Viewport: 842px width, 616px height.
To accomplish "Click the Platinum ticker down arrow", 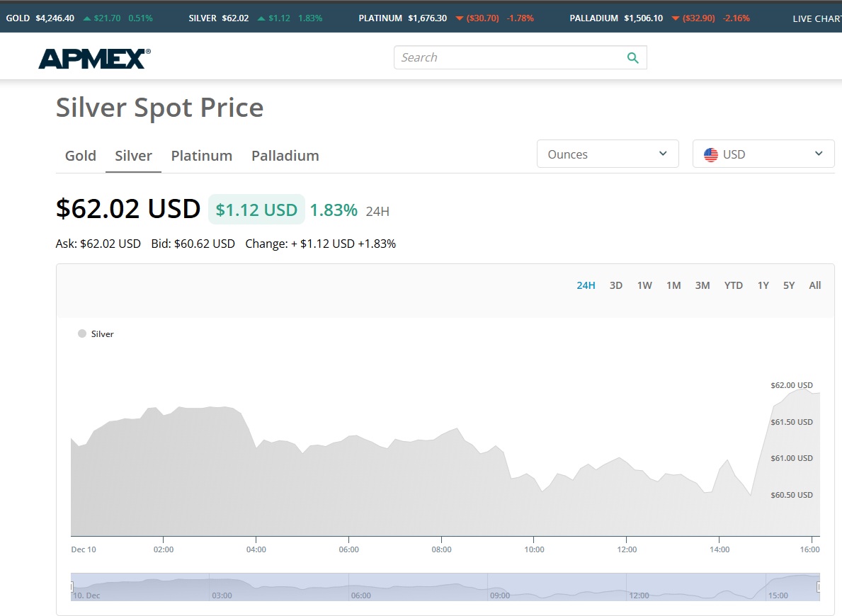I will click(x=460, y=18).
